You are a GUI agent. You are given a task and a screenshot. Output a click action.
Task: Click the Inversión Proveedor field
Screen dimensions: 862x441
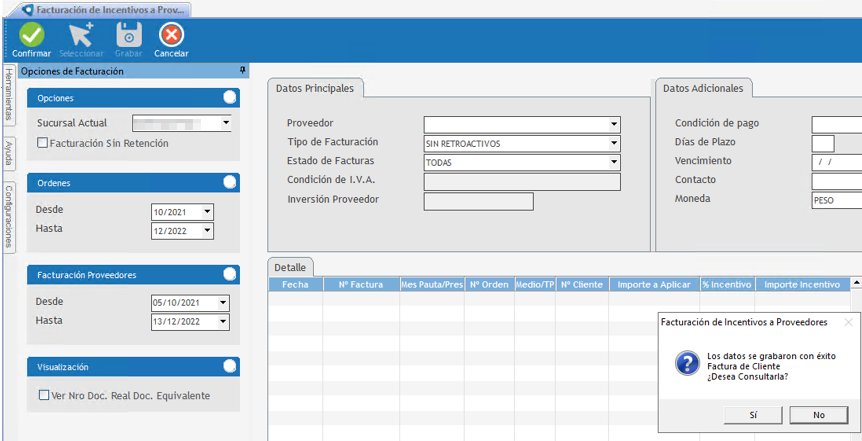[478, 201]
